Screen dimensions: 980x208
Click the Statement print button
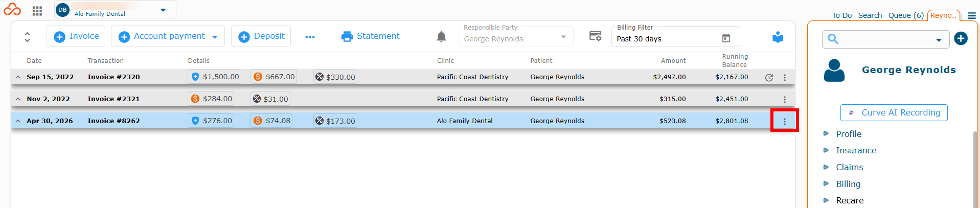(371, 36)
